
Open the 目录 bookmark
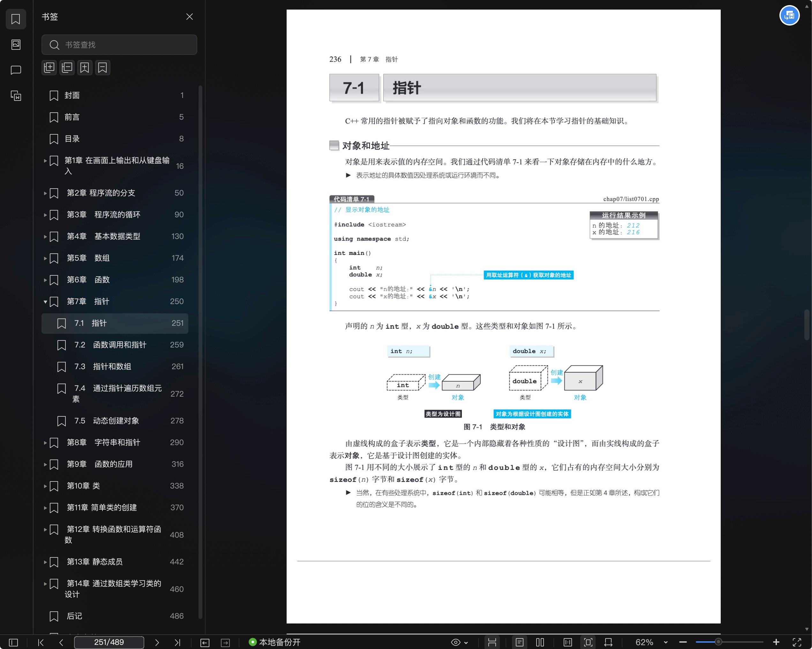(x=115, y=139)
